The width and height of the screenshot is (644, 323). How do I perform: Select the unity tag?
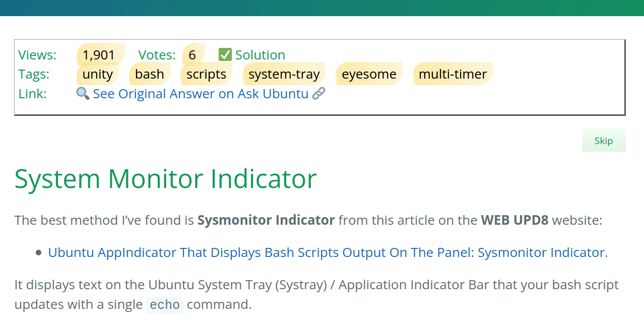coord(98,74)
